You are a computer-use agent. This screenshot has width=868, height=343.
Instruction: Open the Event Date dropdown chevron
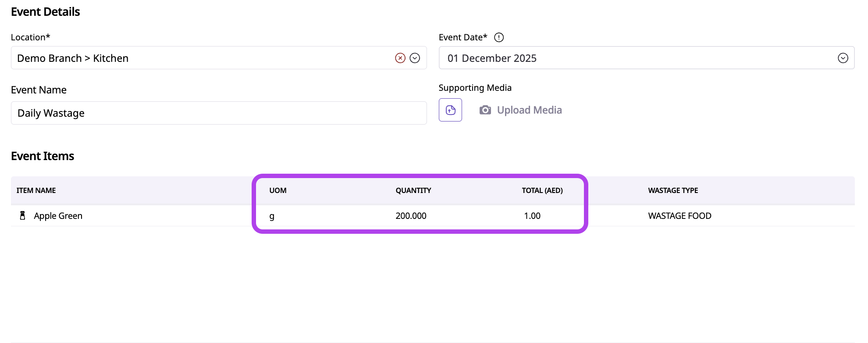(x=843, y=58)
